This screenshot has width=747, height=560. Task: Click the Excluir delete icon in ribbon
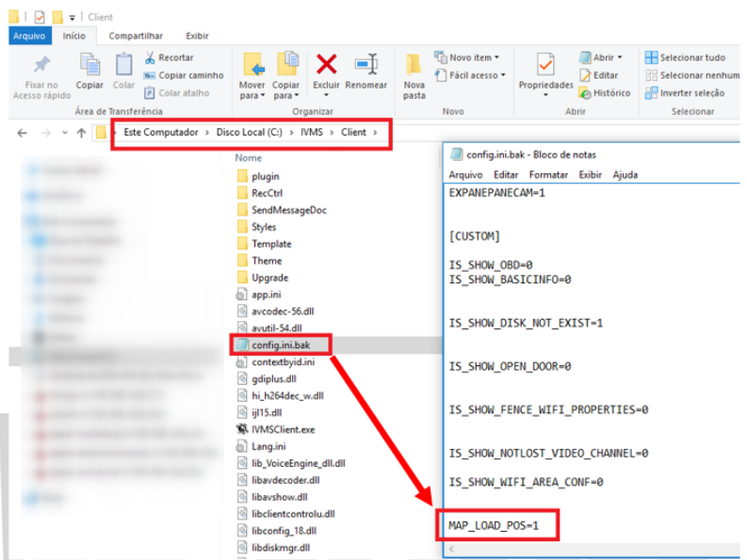pyautogui.click(x=326, y=66)
